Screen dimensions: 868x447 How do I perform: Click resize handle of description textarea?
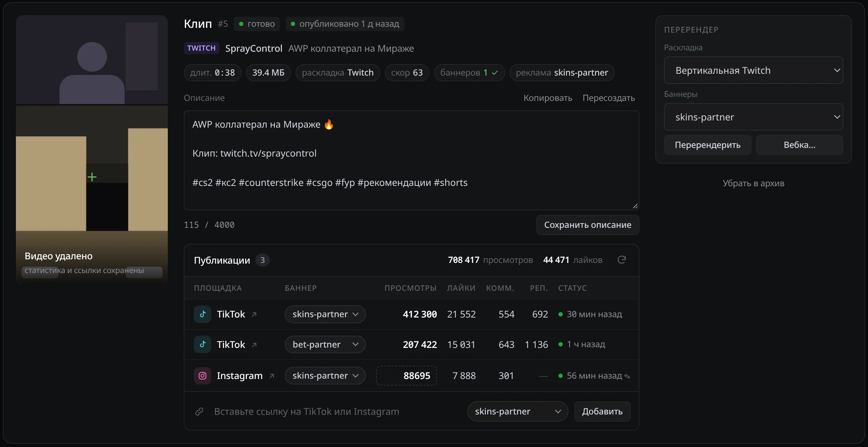635,206
